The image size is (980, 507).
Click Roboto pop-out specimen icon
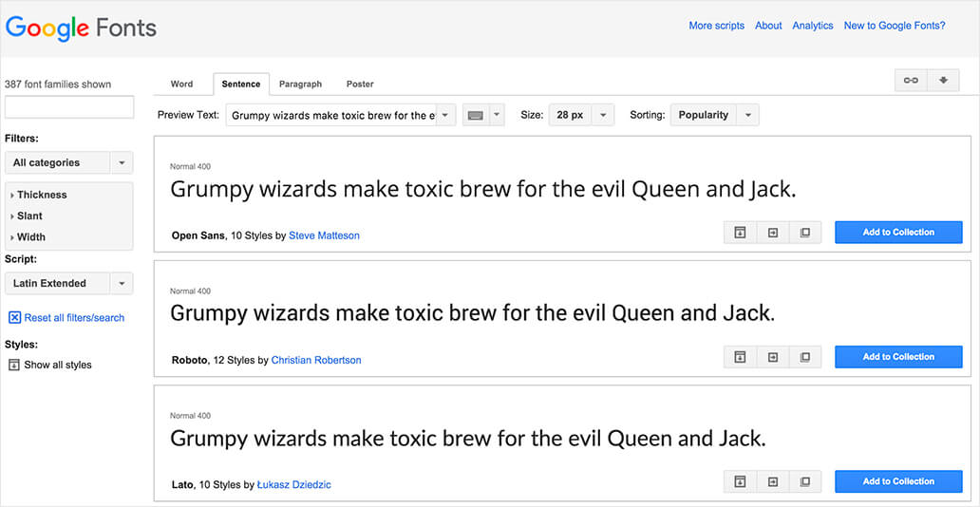tap(804, 357)
